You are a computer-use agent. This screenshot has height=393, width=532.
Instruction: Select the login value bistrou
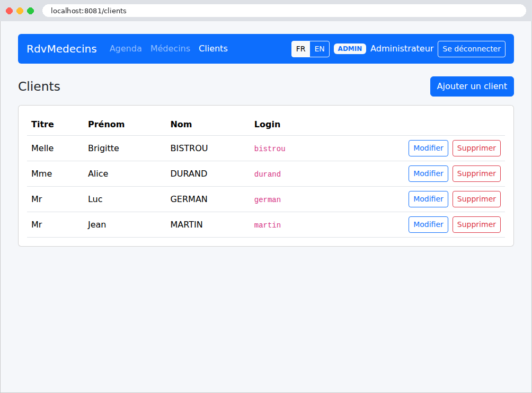[x=270, y=149]
